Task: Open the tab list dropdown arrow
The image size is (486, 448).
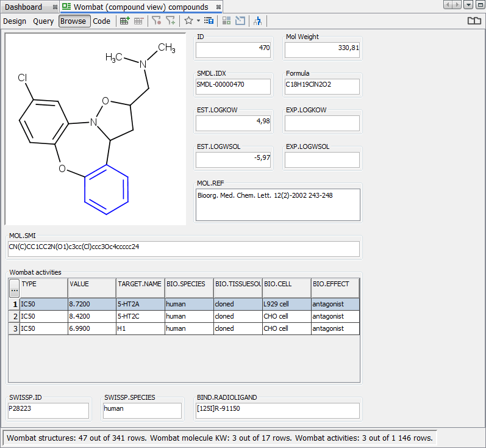Action: (468, 5)
